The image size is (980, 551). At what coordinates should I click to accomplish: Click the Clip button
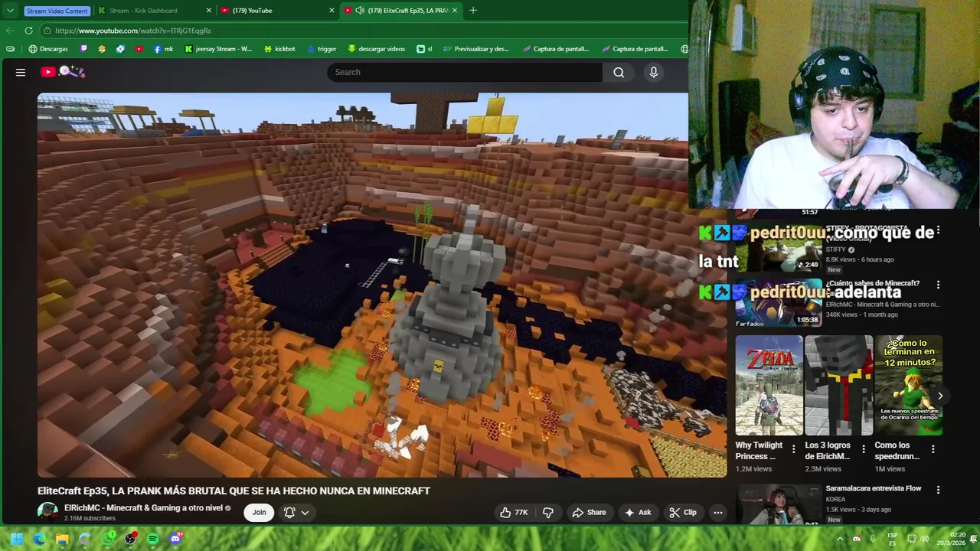[683, 512]
